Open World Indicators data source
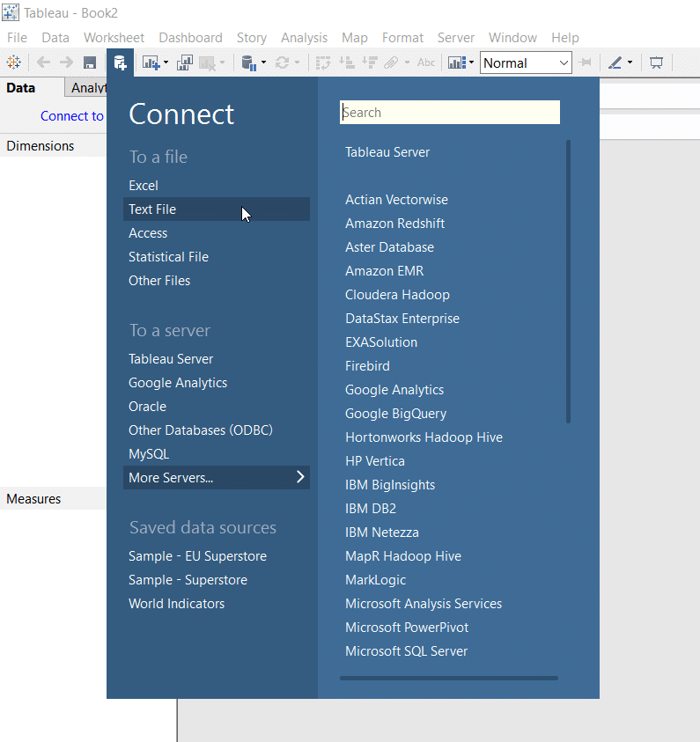 pyautogui.click(x=176, y=603)
